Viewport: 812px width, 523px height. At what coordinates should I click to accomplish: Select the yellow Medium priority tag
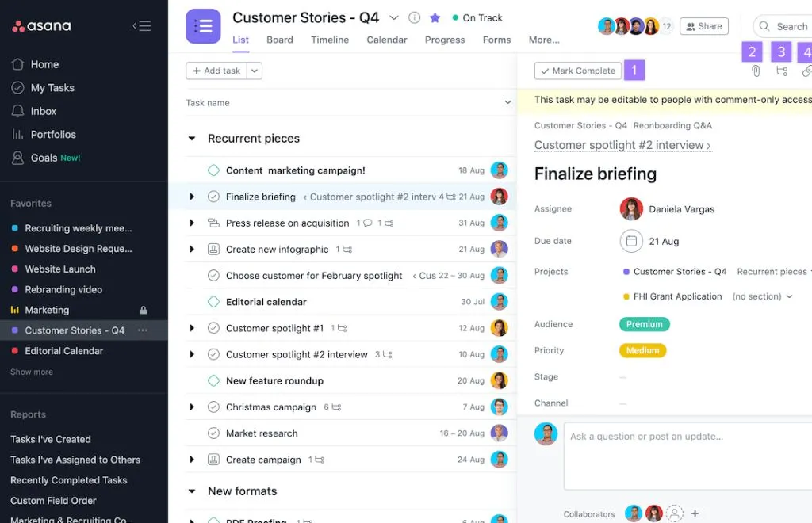642,350
